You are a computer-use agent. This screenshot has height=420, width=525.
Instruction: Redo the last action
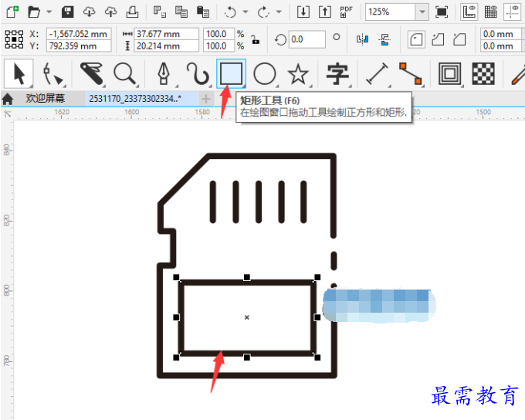pyautogui.click(x=263, y=12)
